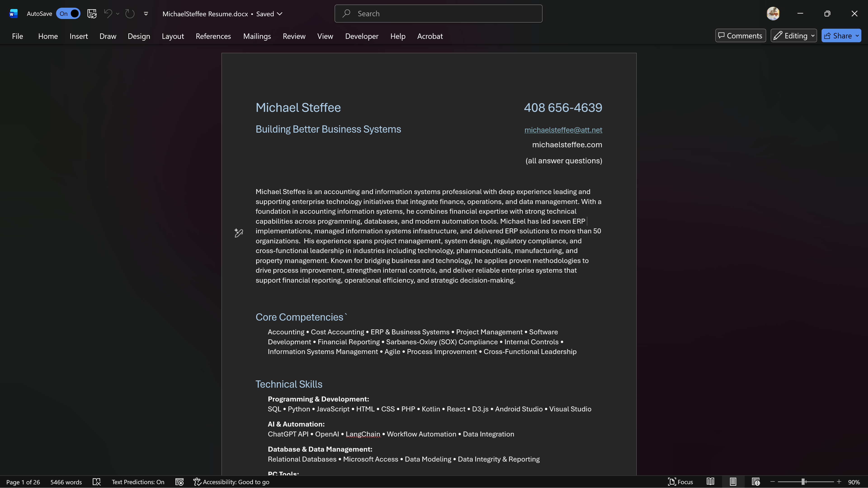Open the File menu

pos(17,36)
